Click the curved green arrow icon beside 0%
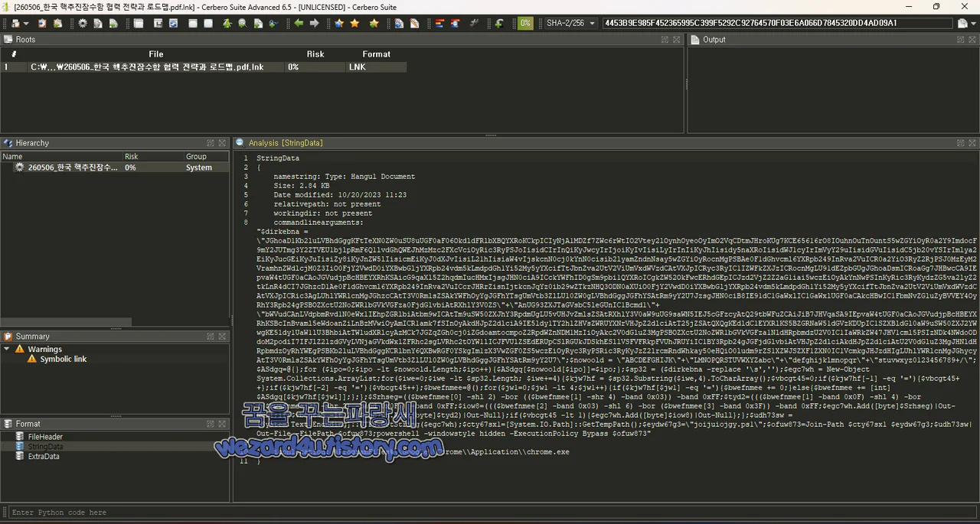 (499, 23)
